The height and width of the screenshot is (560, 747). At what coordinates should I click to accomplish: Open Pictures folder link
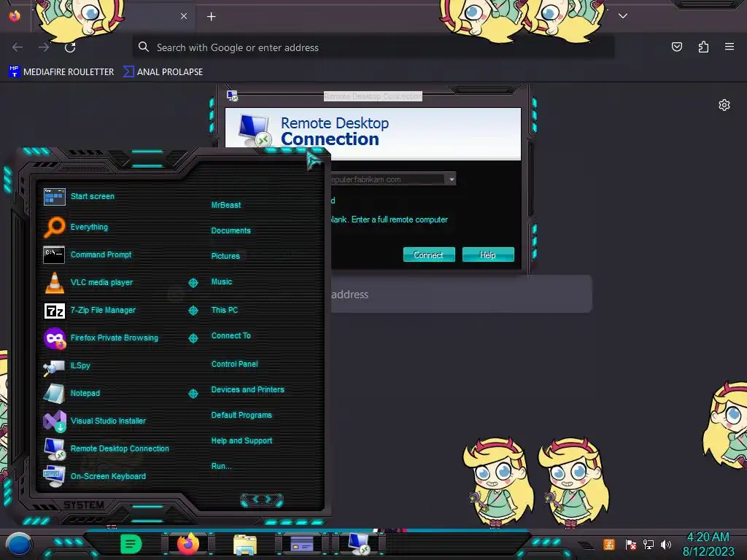tap(225, 256)
